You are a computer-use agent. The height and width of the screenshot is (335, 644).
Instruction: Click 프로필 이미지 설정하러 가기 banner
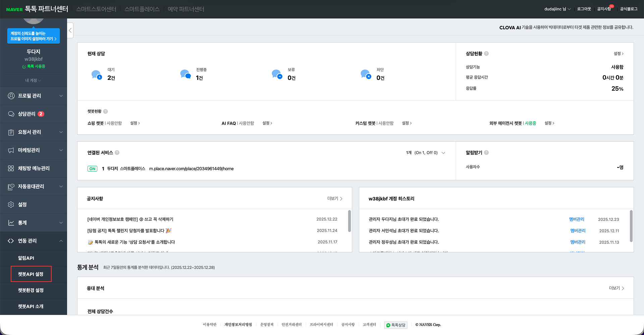[33, 36]
